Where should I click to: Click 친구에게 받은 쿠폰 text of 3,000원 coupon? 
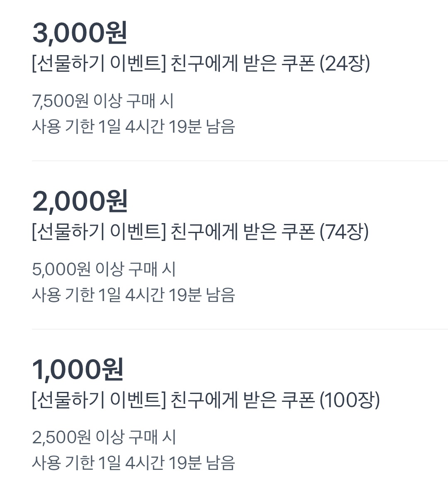(242, 64)
